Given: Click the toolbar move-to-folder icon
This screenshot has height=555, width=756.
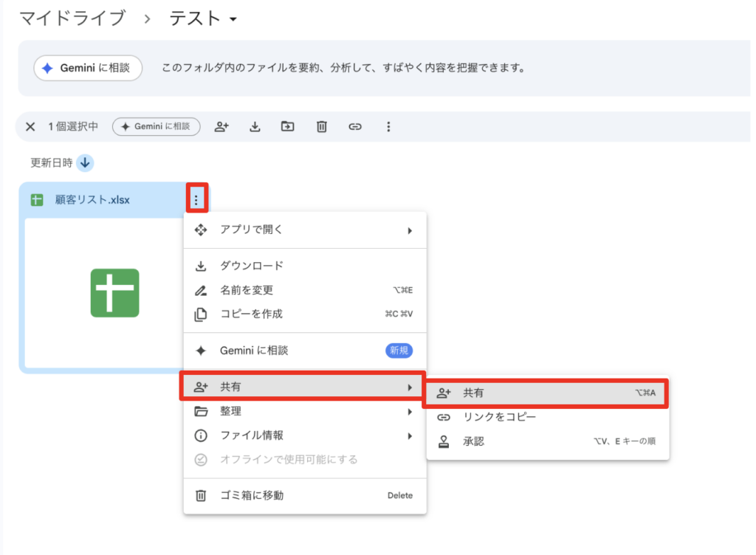Looking at the screenshot, I should click(x=288, y=127).
